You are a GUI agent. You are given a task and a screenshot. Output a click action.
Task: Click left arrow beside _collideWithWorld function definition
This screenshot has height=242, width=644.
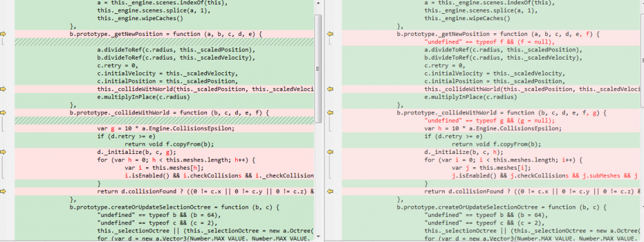[x=4, y=113]
